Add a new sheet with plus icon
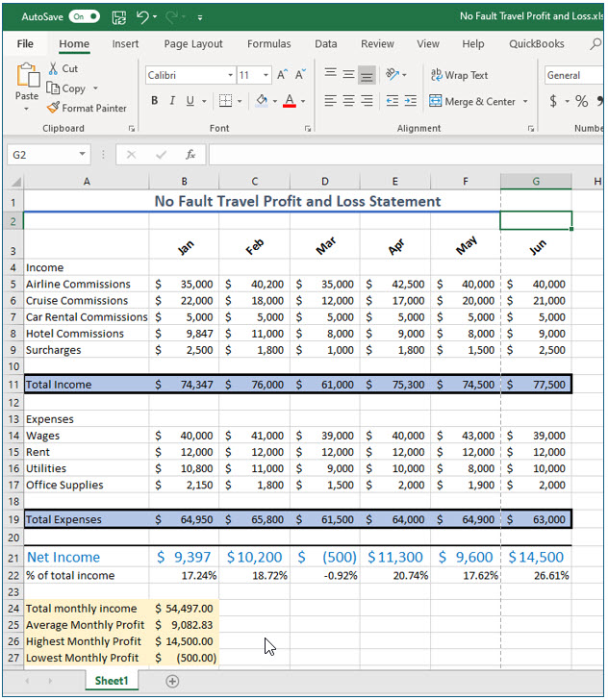The height and width of the screenshot is (700, 608). pyautogui.click(x=172, y=681)
